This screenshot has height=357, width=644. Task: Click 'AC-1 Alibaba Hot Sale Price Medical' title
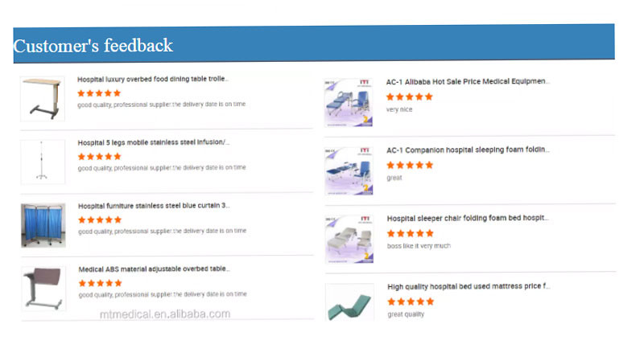(x=468, y=82)
